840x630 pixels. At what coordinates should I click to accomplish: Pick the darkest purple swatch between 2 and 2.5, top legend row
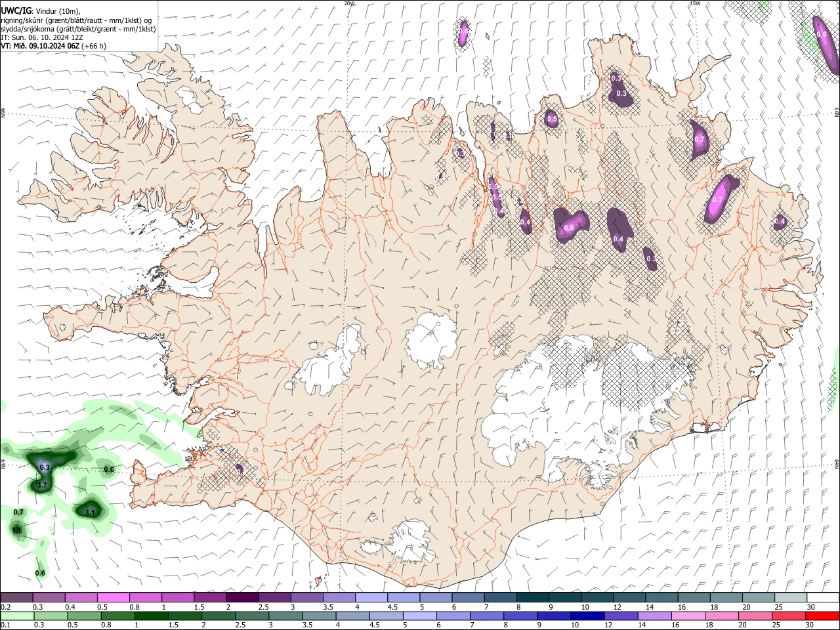click(242, 598)
